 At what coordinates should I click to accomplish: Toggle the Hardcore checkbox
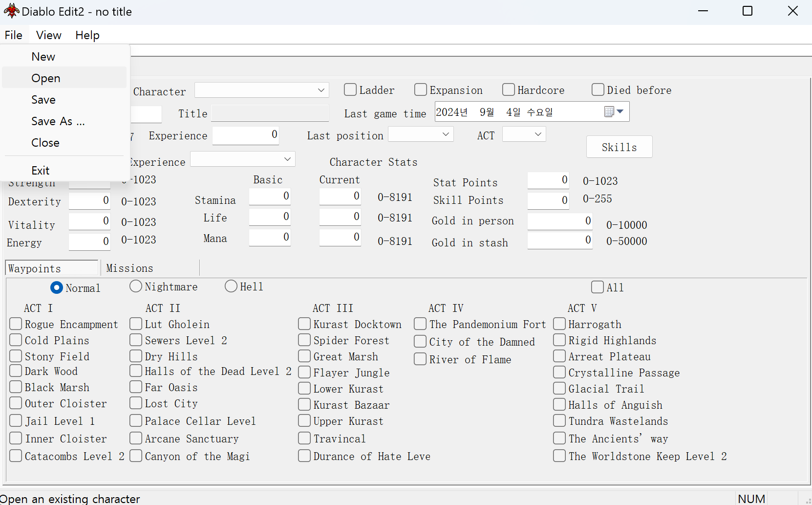point(508,89)
